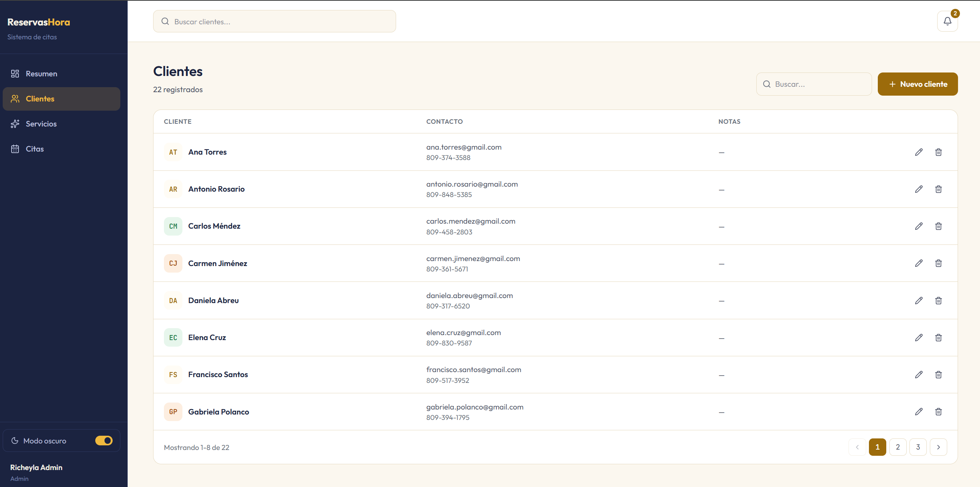Screen dimensions: 980x487
Task: Click the EC avatar for Elena Cruz
Action: coord(173,337)
